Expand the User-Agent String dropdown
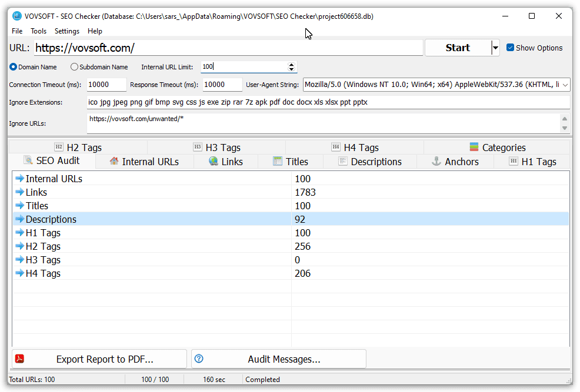 [565, 85]
